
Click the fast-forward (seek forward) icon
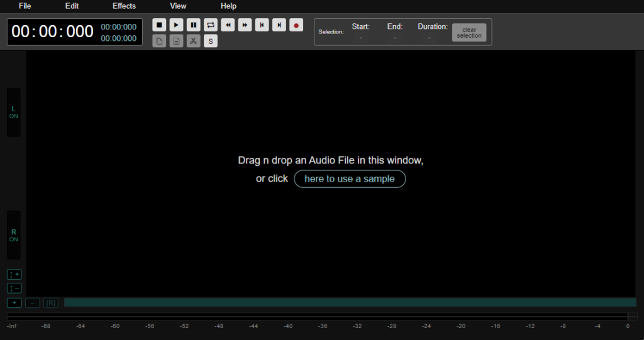(x=245, y=25)
